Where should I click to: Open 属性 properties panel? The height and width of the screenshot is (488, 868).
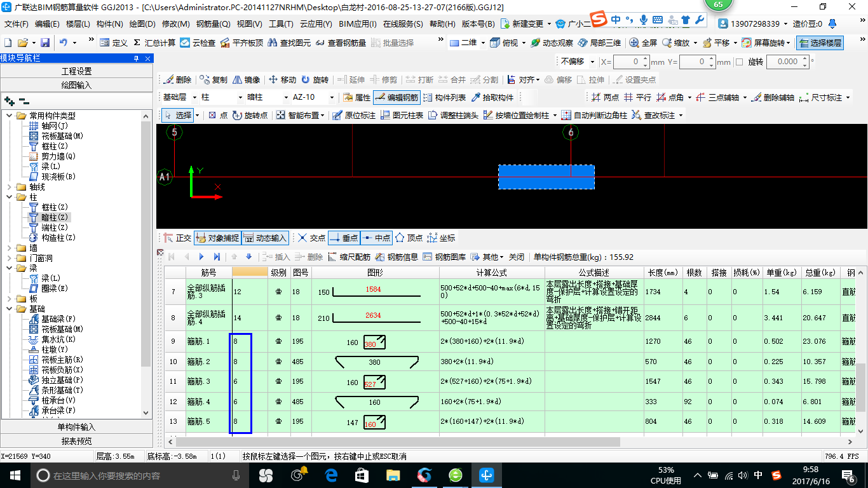click(x=356, y=97)
